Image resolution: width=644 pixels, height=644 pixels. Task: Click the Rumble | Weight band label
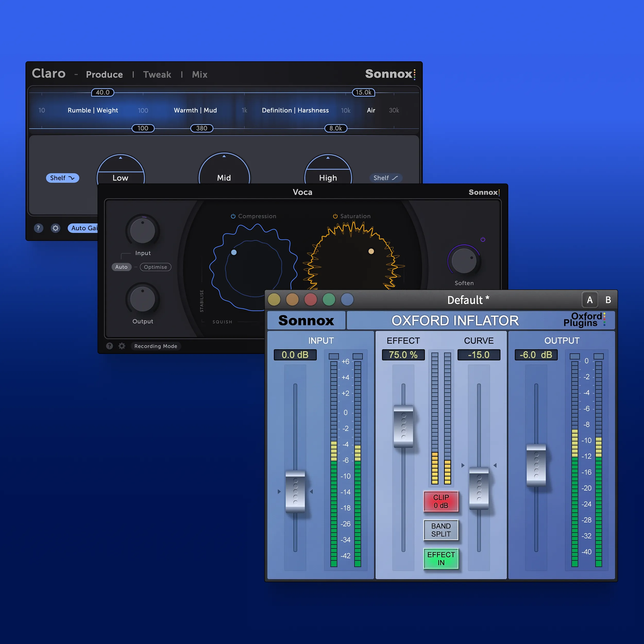coord(93,110)
